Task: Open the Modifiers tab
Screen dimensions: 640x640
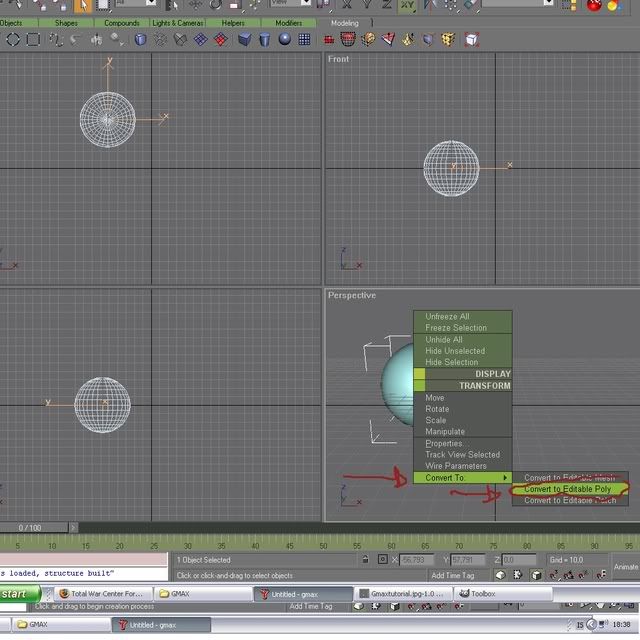Action: (x=289, y=23)
